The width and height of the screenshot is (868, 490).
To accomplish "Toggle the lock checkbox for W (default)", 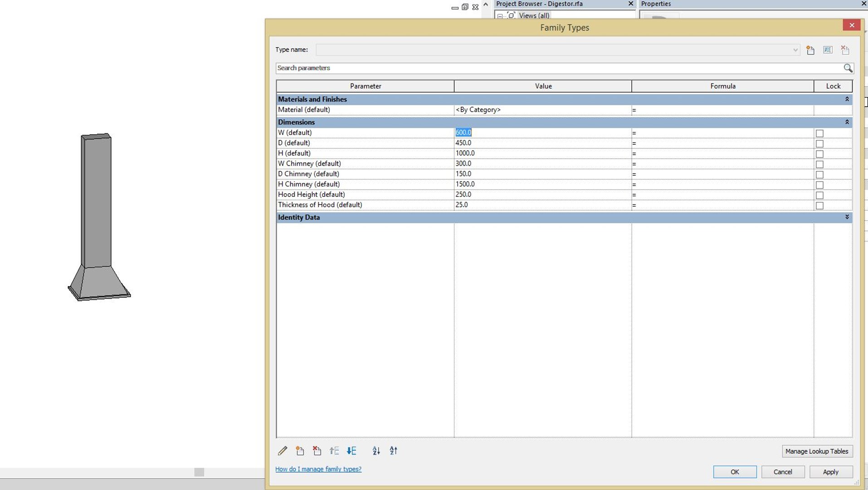I will tap(819, 133).
